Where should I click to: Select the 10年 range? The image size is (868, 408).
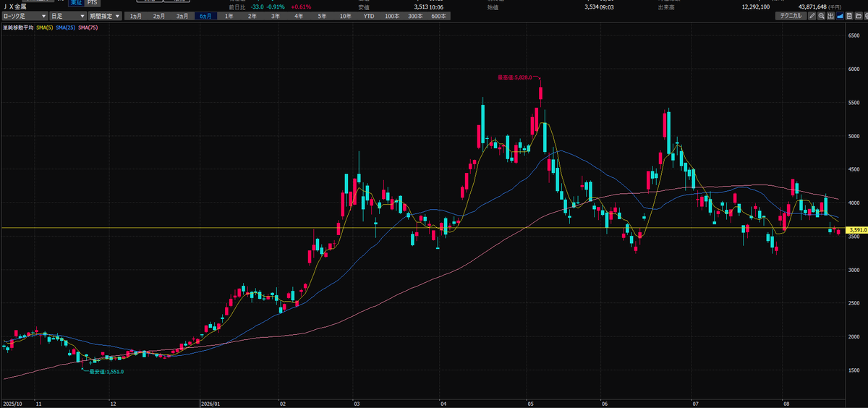coord(345,16)
